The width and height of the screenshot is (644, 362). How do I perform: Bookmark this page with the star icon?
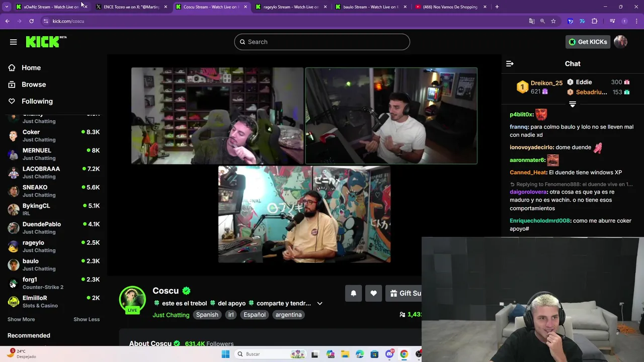pos(553,21)
